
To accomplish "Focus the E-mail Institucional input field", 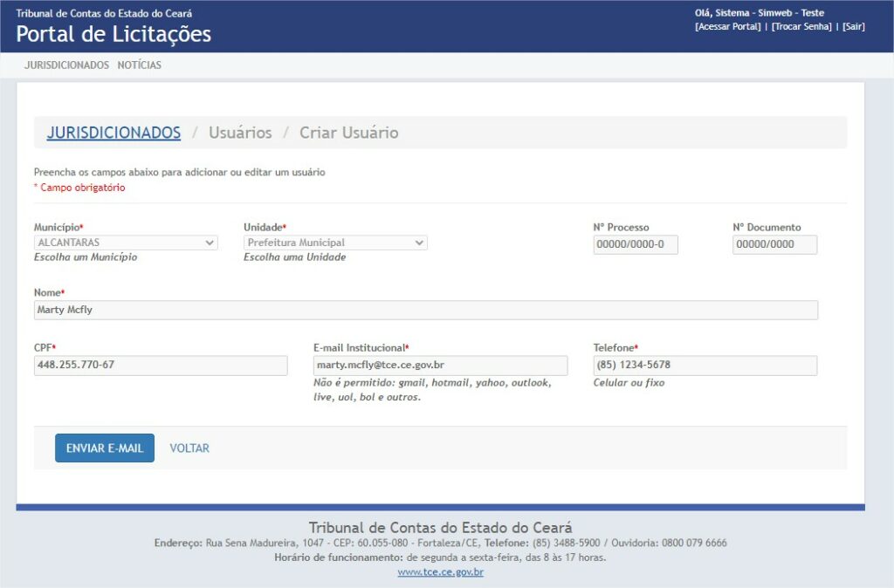I will [x=440, y=366].
